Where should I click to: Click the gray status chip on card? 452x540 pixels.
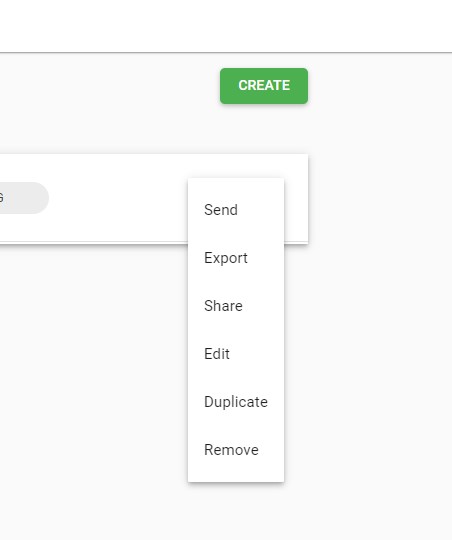click(x=22, y=198)
